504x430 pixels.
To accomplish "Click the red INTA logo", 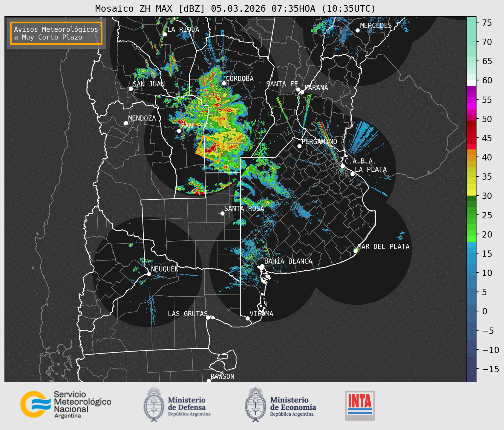I will (x=360, y=405).
